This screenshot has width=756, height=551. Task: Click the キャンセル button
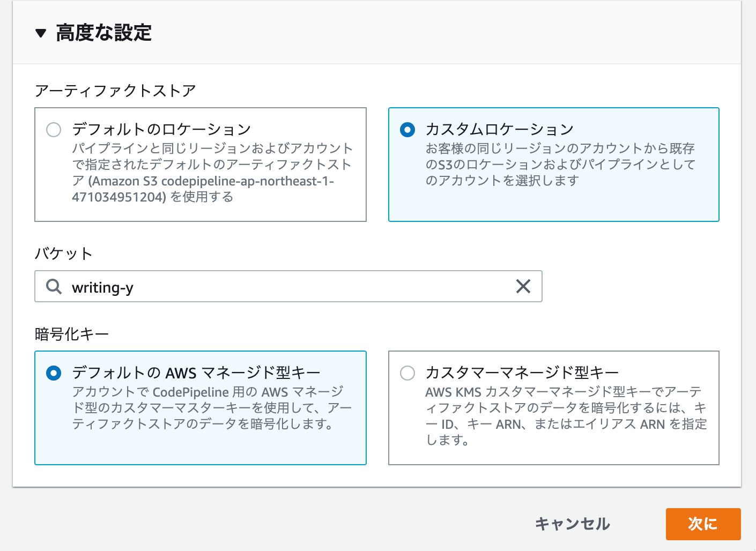573,524
